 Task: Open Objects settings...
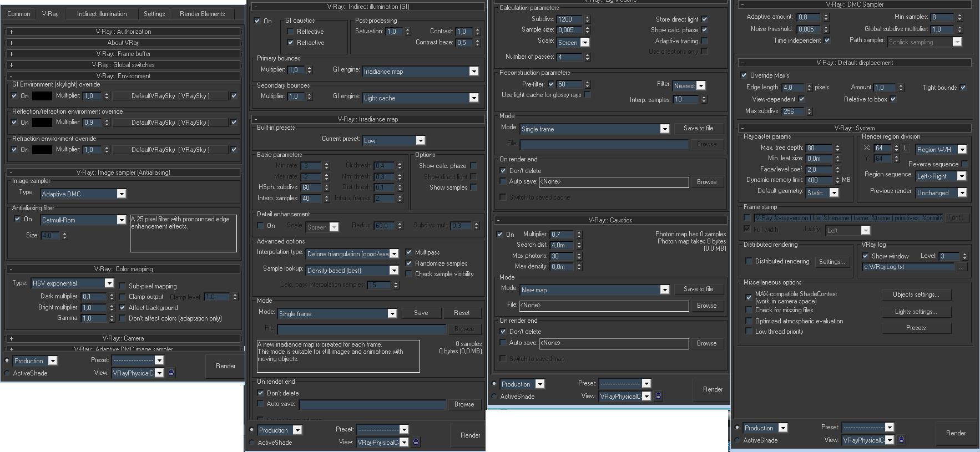(916, 294)
